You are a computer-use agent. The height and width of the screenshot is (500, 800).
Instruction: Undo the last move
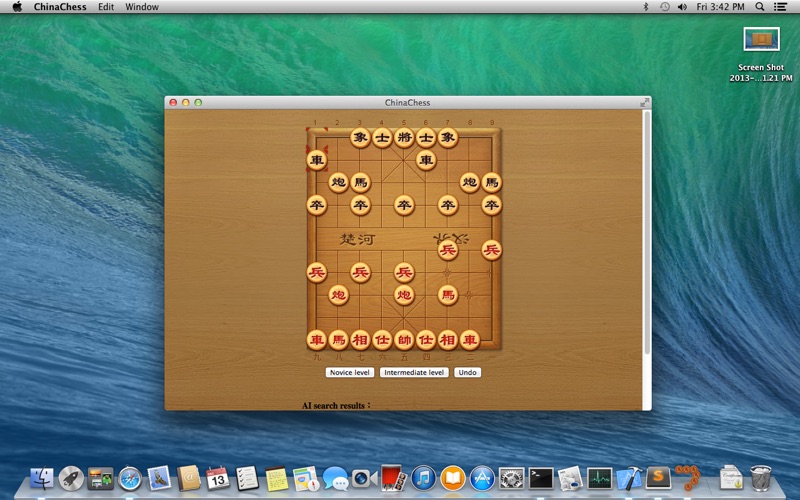click(x=467, y=372)
